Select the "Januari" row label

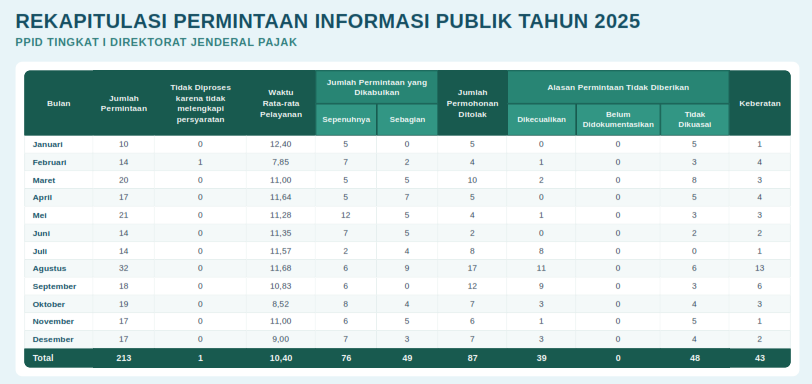(48, 144)
